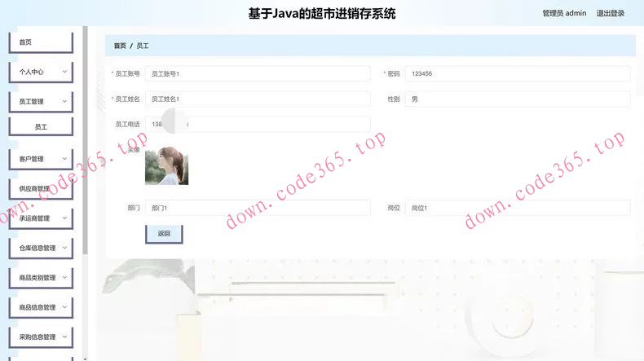Focus the 员工电话 input field
This screenshot has width=644, height=361.
(258, 124)
